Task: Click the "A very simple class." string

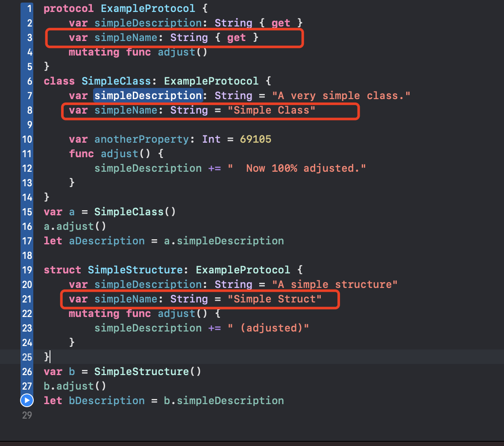Action: 341,96
